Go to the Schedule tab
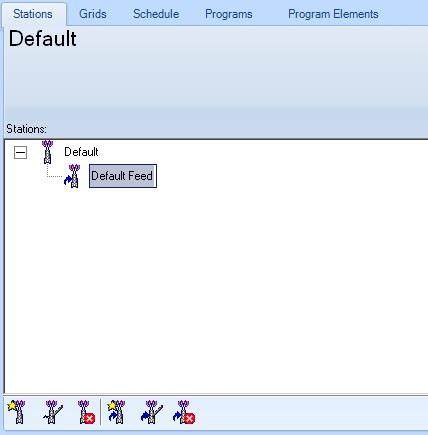The height and width of the screenshot is (435, 428). click(156, 14)
